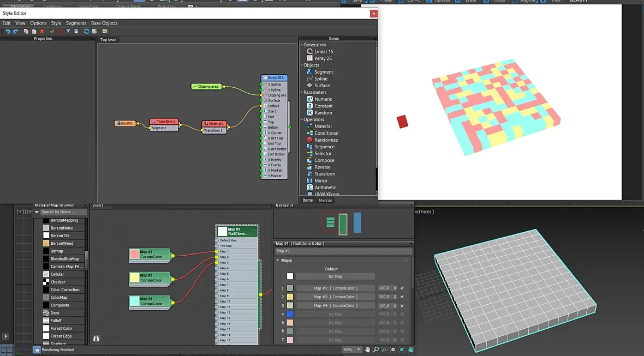Disable the Map #4 checkbox

coord(402,305)
